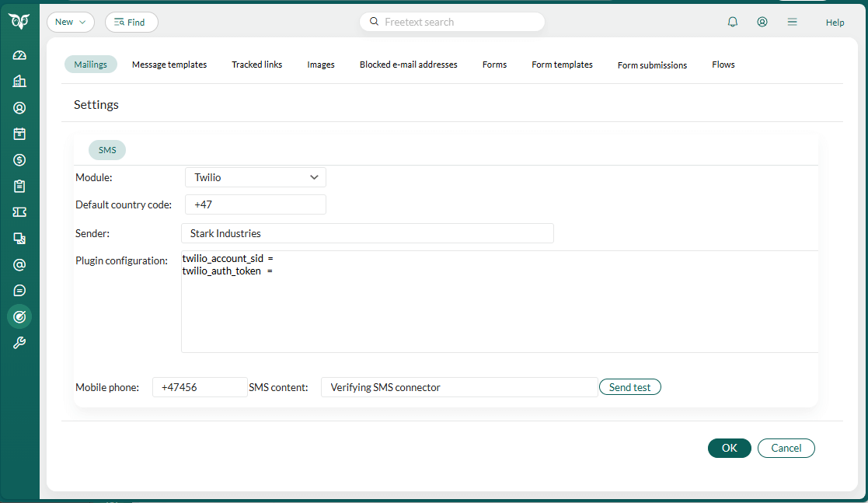Expand the New dropdown in top bar
The height and width of the screenshot is (503, 868).
tap(71, 22)
